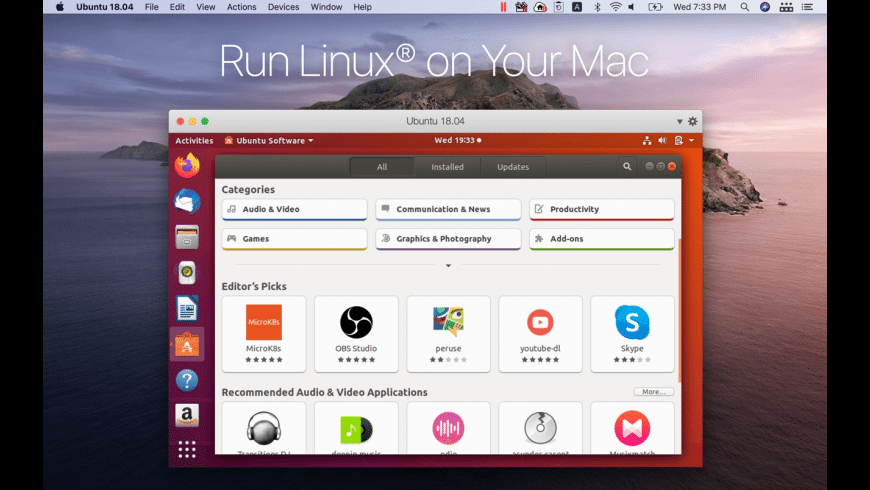Screen dimensions: 870x490
Task: Open Firefox from the Ubuntu dock
Action: [187, 165]
